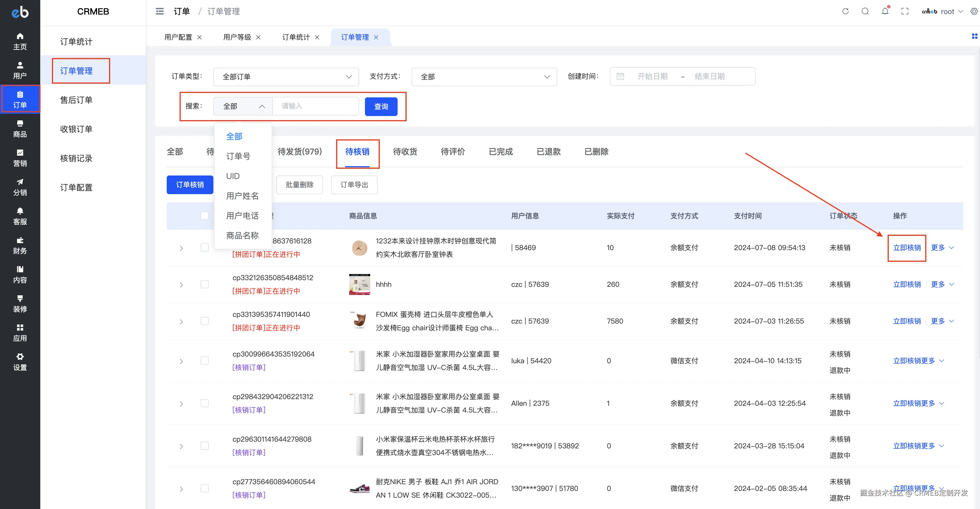The height and width of the screenshot is (509, 980).
Task: Open the 订单类型 order type dropdown
Action: 286,76
